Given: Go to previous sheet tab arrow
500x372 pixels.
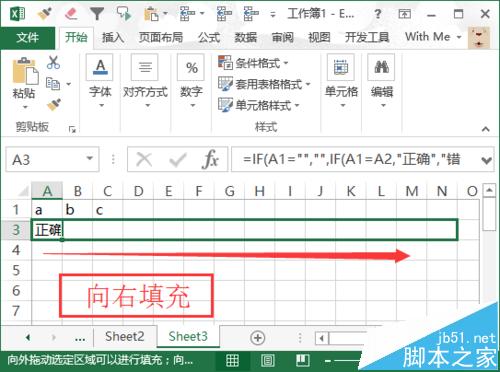Looking at the screenshot, I should [28, 338].
